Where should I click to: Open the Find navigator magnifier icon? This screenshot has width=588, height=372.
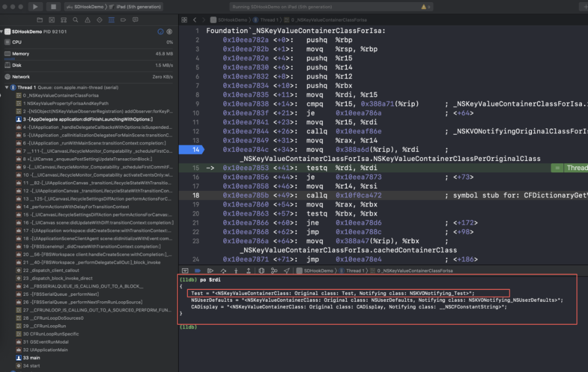[x=74, y=20]
